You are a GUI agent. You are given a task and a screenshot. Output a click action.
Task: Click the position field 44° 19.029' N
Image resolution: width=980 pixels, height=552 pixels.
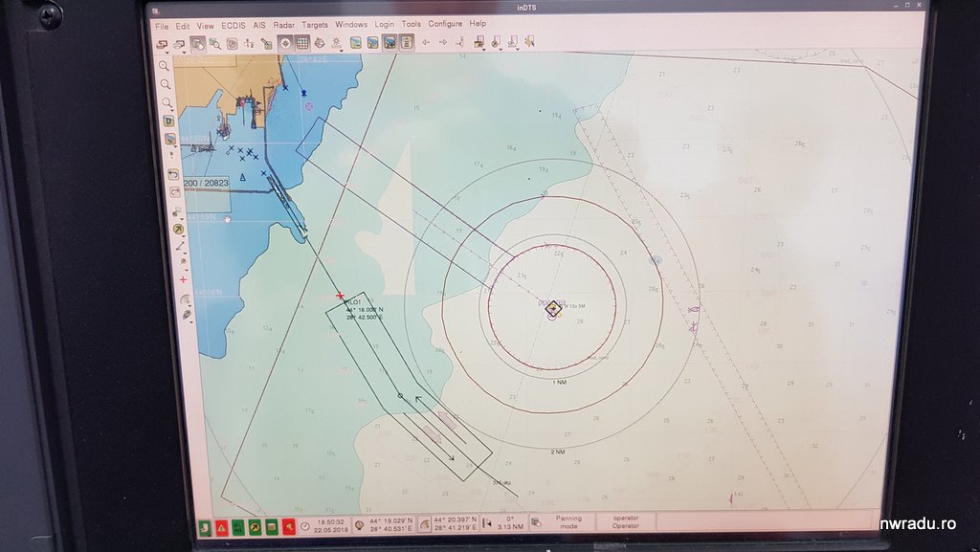(391, 520)
